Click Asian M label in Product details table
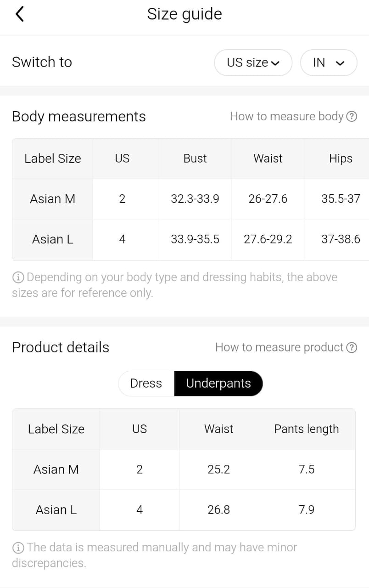This screenshot has width=369, height=588. [x=56, y=469]
